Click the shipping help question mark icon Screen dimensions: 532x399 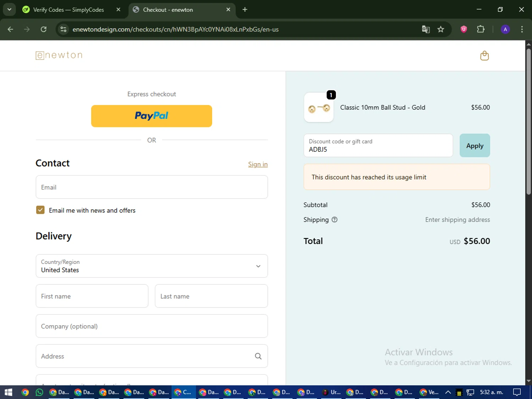coord(334,220)
